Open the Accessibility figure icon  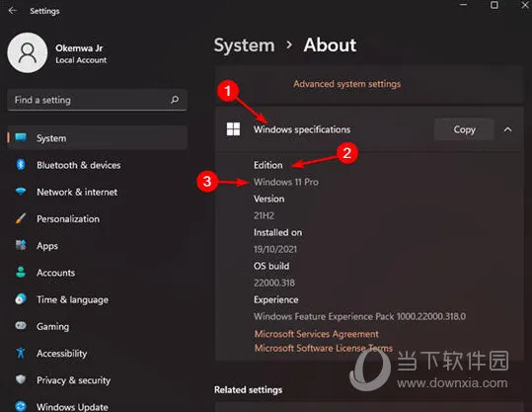click(21, 353)
